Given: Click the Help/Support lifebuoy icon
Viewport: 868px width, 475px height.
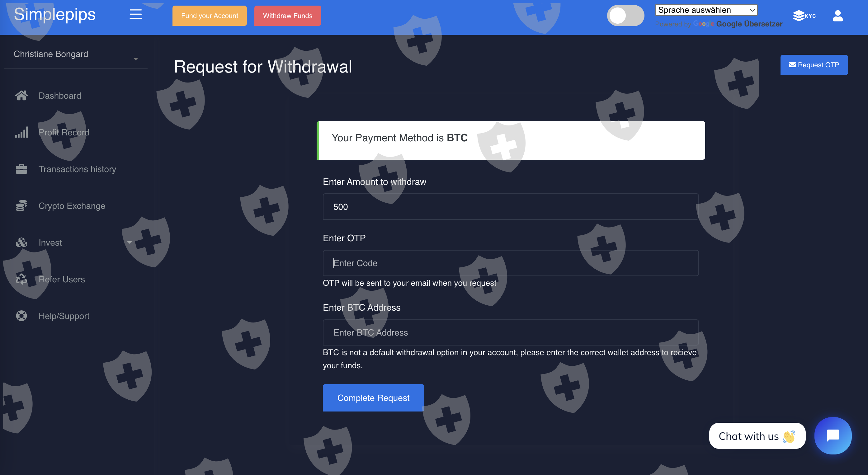Looking at the screenshot, I should [21, 316].
